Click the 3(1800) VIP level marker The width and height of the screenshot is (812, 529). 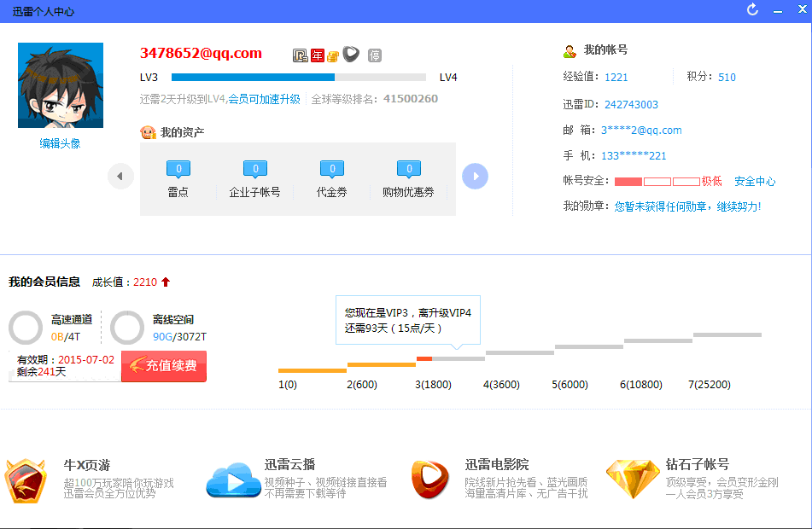(434, 385)
